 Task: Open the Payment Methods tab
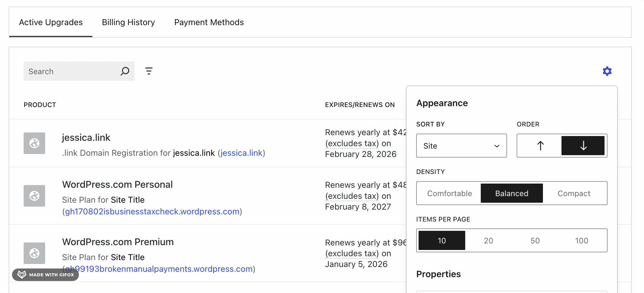[209, 22]
